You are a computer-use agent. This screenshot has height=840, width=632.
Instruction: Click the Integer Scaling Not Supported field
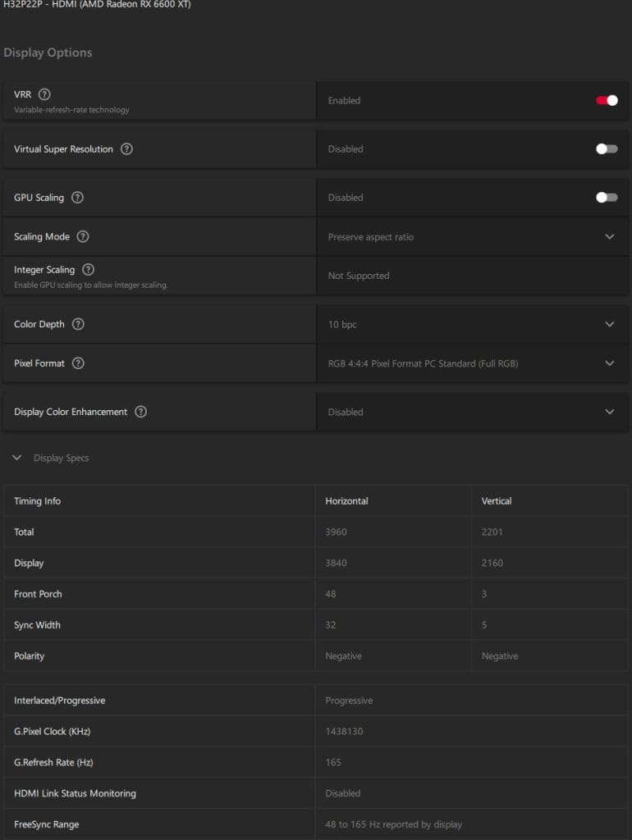click(359, 276)
